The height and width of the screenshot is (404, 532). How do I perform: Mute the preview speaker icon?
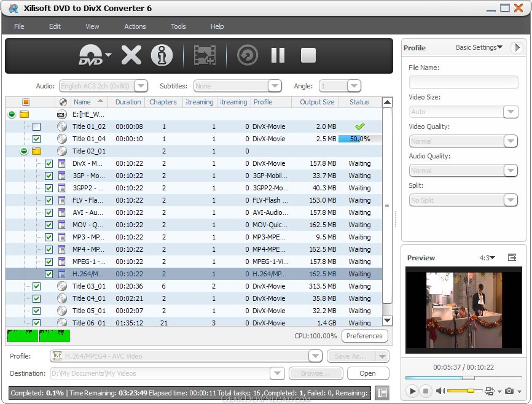[440, 391]
